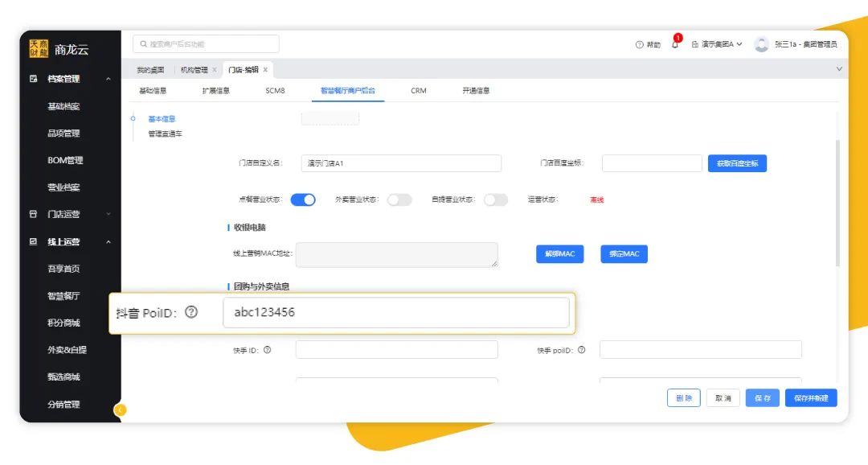The height and width of the screenshot is (465, 868).
Task: Open the 扩展信息 sub-tab
Action: tap(216, 90)
